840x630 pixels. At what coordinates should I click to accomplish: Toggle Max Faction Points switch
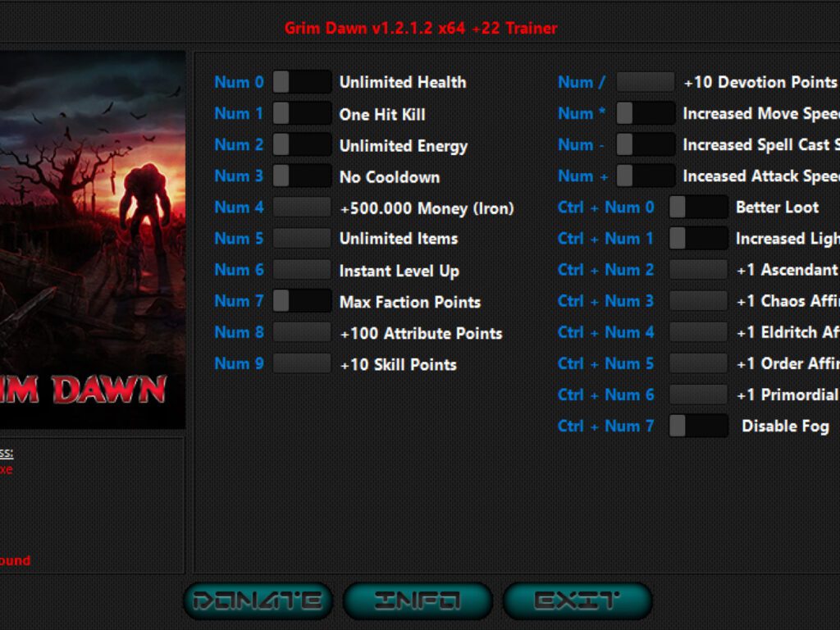(302, 301)
